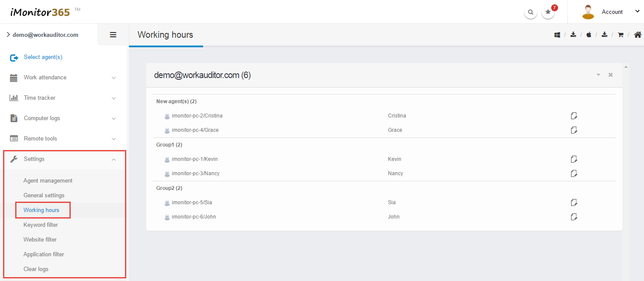Click the name Sia in the second column
The width and height of the screenshot is (644, 281).
coord(392,203)
